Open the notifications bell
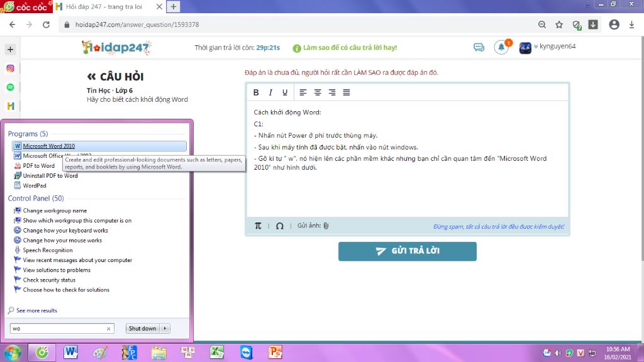This screenshot has height=362, width=644. 501,47
